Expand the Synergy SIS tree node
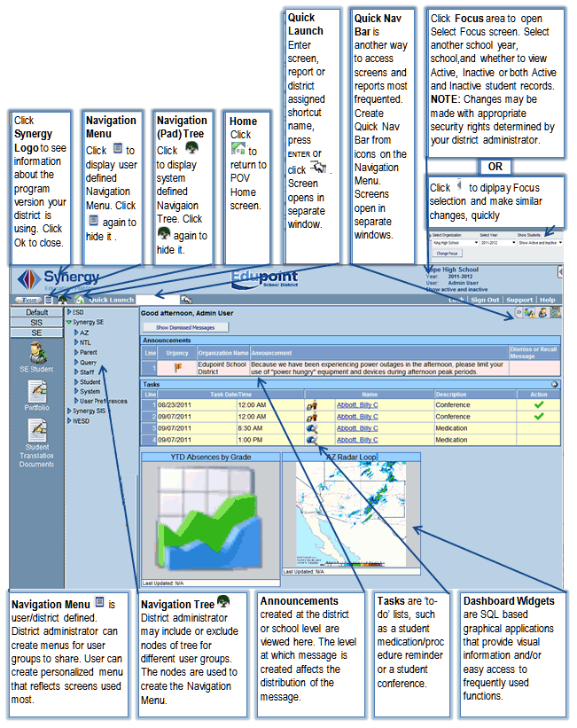Viewport: 577px width, 728px height. [69, 411]
